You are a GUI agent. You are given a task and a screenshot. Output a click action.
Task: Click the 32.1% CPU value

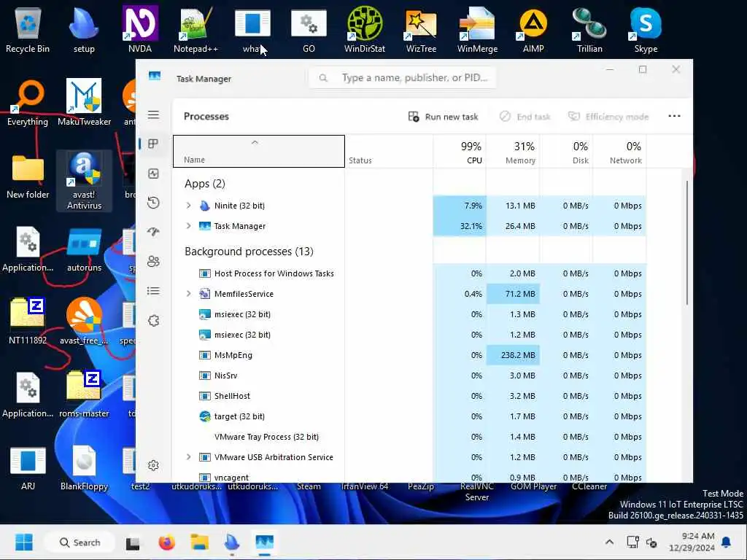[460, 226]
